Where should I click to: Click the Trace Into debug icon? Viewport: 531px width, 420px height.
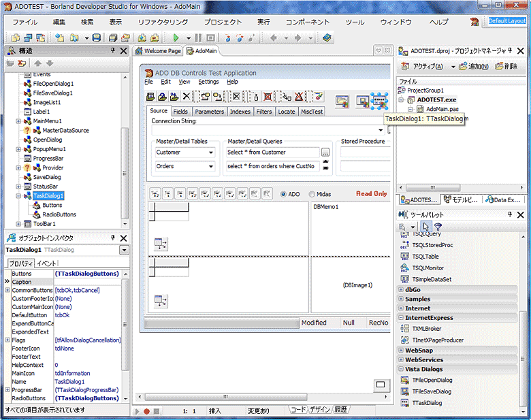coord(227,38)
